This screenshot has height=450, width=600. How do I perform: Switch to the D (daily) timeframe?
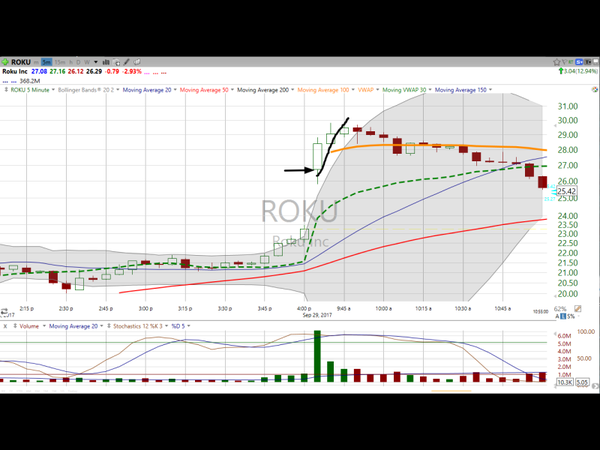click(x=78, y=62)
